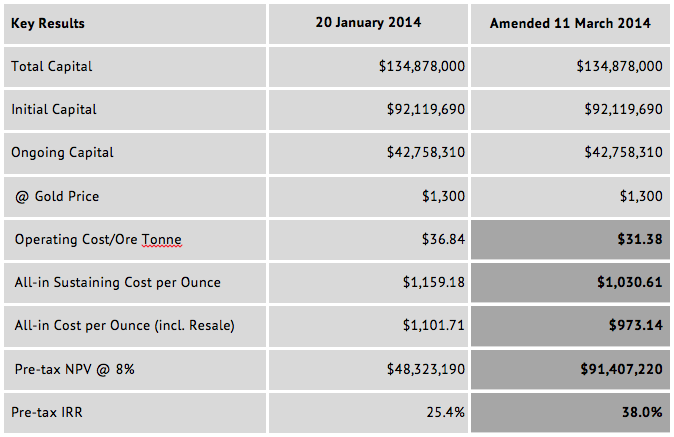Select the $1,159.18 sustaining cost value
The image size is (674, 437).
point(433,282)
